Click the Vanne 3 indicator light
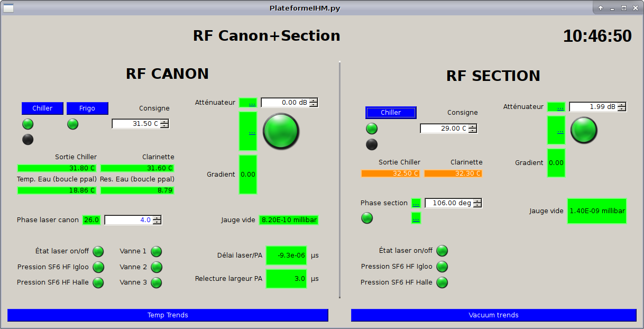This screenshot has height=329, width=644. click(x=156, y=282)
